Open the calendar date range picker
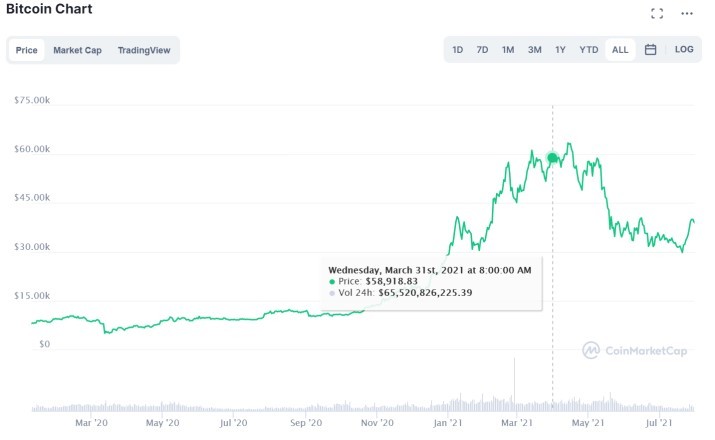The height and width of the screenshot is (440, 715). (650, 50)
